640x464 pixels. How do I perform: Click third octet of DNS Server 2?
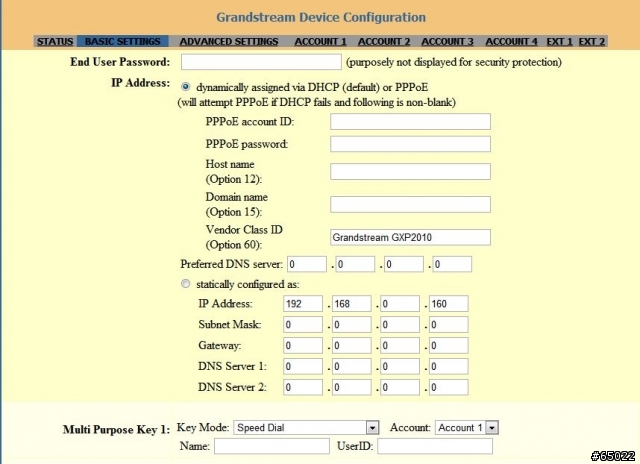(x=400, y=387)
